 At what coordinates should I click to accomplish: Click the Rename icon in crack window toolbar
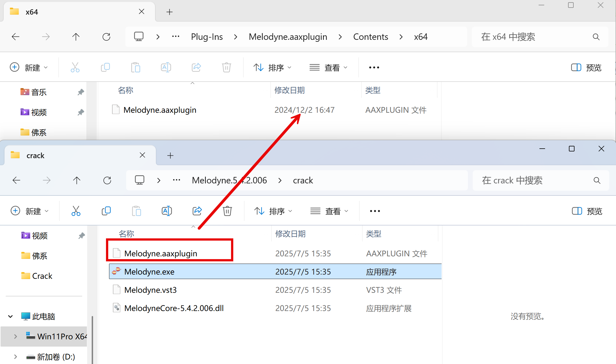167,211
